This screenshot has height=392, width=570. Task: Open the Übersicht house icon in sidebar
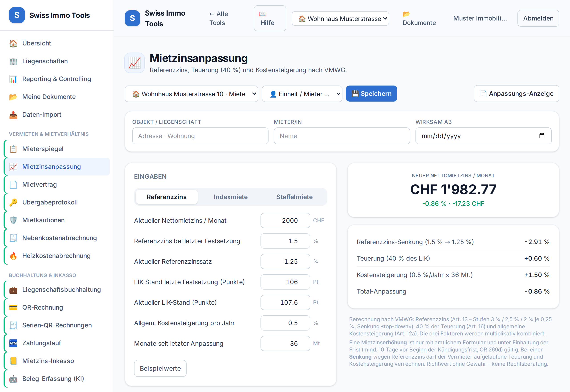point(13,43)
